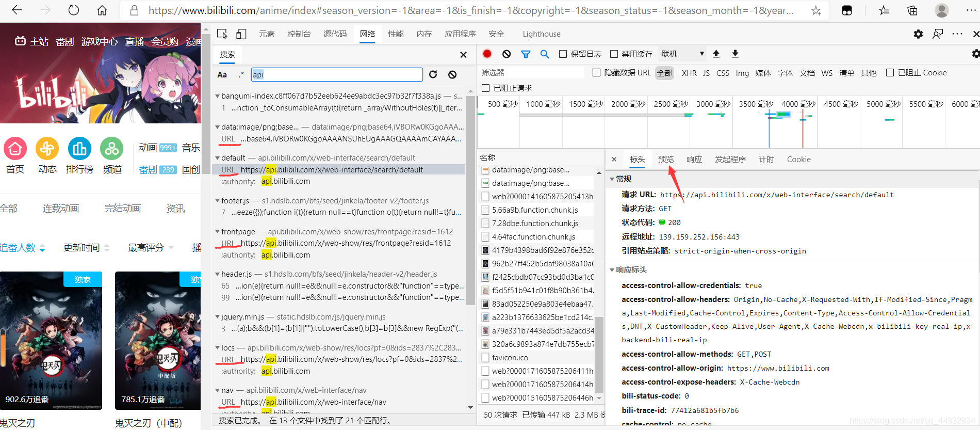Open the 预览 preview tab
Viewport: 980px width, 430px height.
click(x=666, y=159)
